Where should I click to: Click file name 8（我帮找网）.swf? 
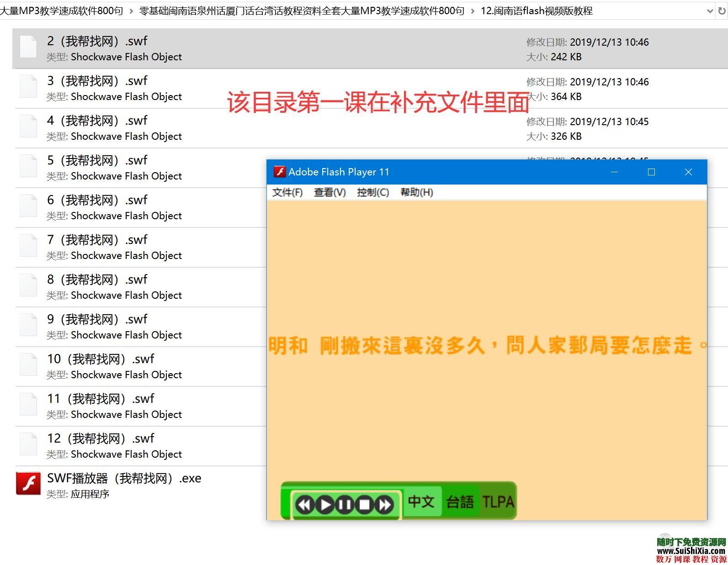click(x=97, y=280)
